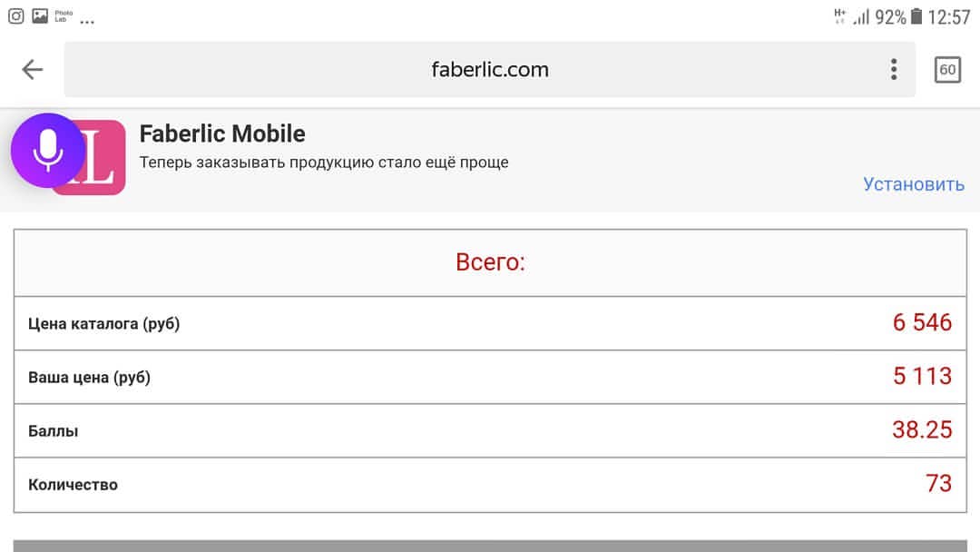This screenshot has width=980, height=552.
Task: Tap the Faberlic Mobile banner title
Action: (222, 133)
